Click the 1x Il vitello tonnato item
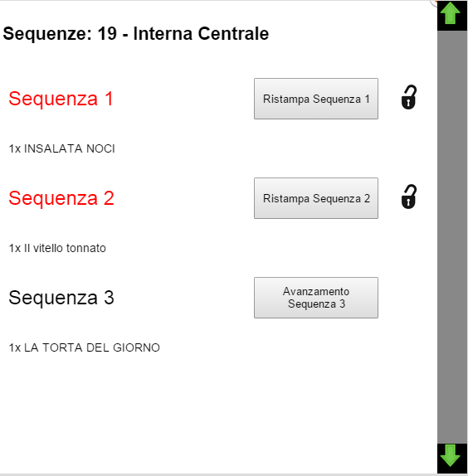468x476 pixels. click(57, 248)
